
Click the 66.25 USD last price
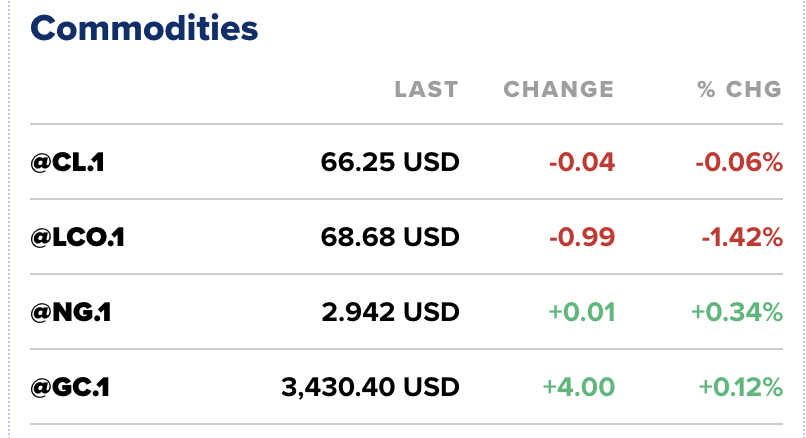point(390,161)
